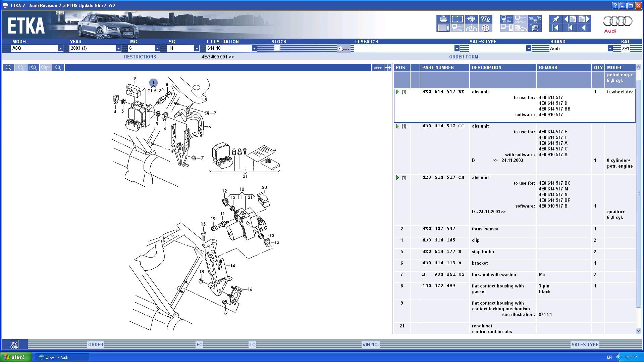644x362 pixels.
Task: Zoom in on the illustration
Action: click(8, 67)
